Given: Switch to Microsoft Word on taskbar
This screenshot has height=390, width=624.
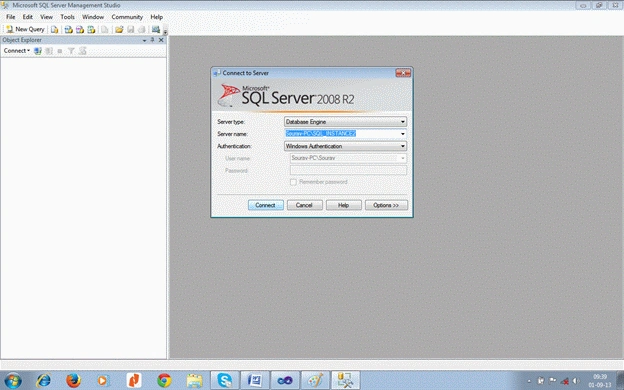Looking at the screenshot, I should coord(255,380).
